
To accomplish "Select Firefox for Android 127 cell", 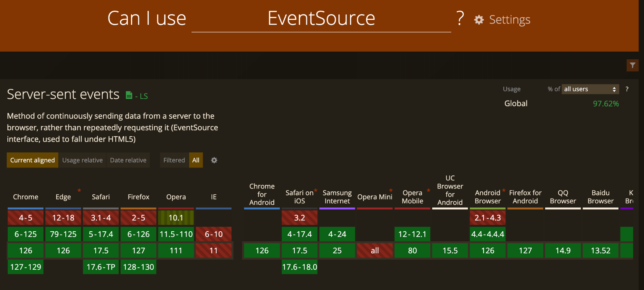I will coord(526,251).
